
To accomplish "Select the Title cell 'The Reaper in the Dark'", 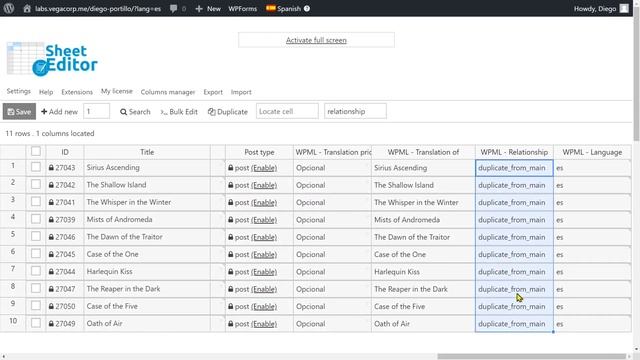I will 147,289.
